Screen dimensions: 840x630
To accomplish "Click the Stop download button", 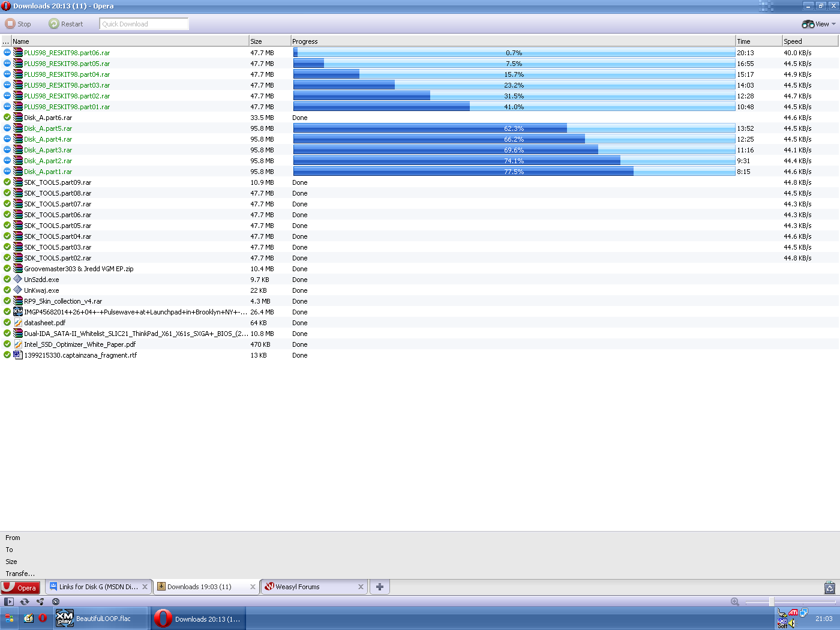I will pyautogui.click(x=18, y=24).
